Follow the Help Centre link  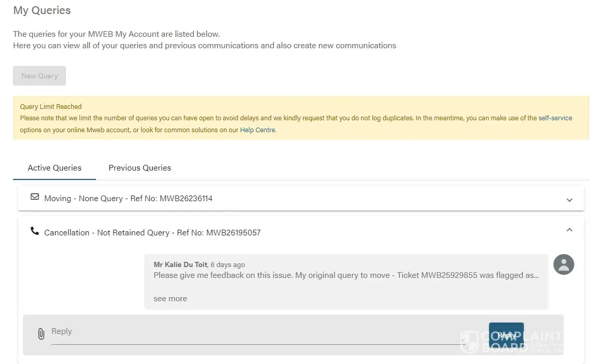click(258, 130)
